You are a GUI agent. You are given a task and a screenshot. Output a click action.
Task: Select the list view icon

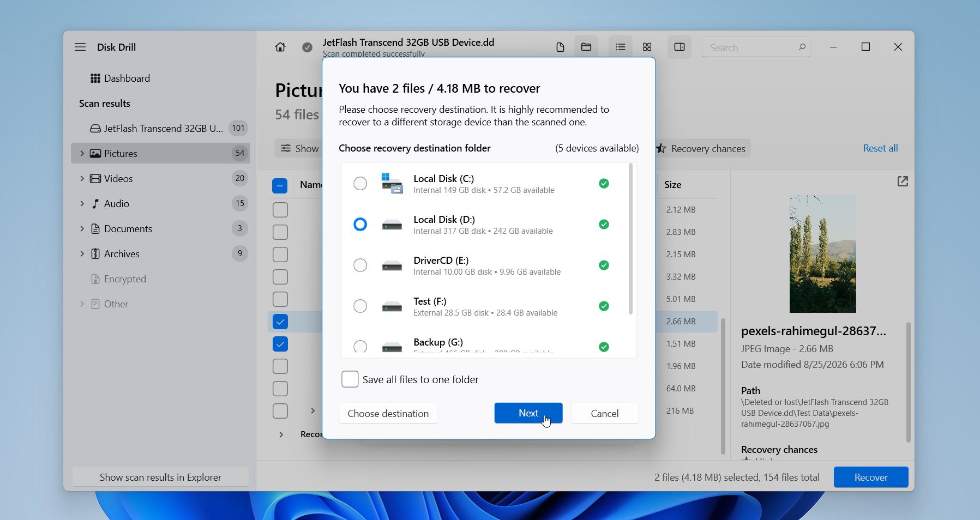(x=621, y=47)
